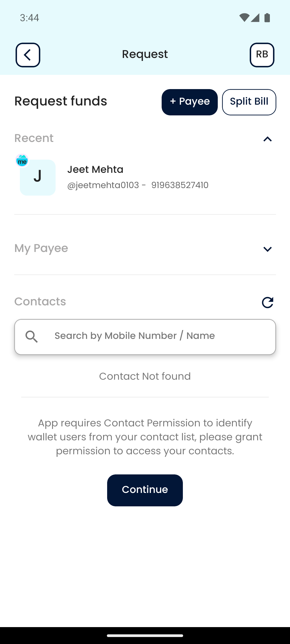Refresh the Contacts list
Viewport: 290px width, 644px height.
267,302
